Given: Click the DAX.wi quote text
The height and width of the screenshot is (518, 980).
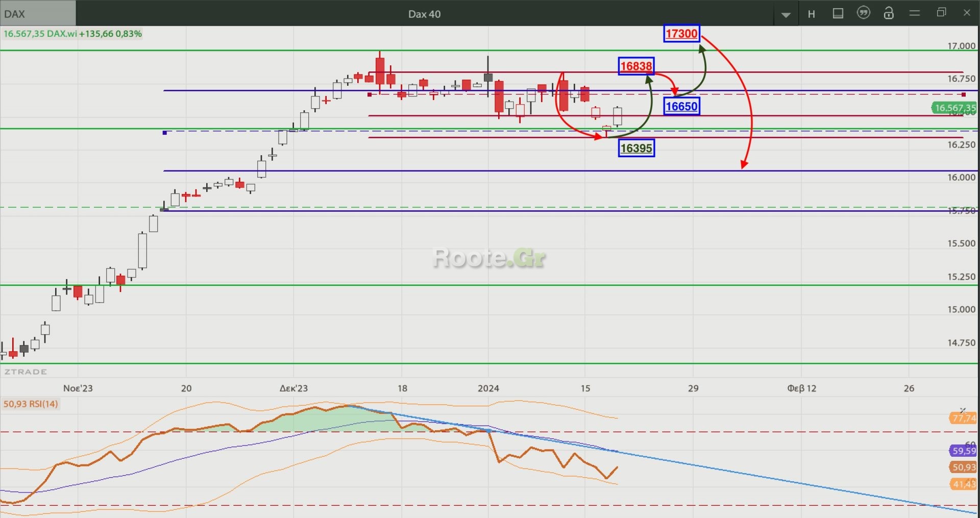Looking at the screenshot, I should point(62,34).
